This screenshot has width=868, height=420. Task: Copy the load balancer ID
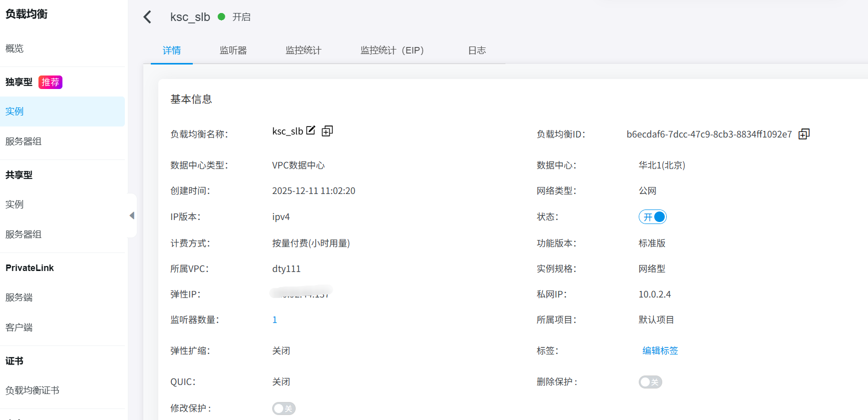pyautogui.click(x=804, y=134)
